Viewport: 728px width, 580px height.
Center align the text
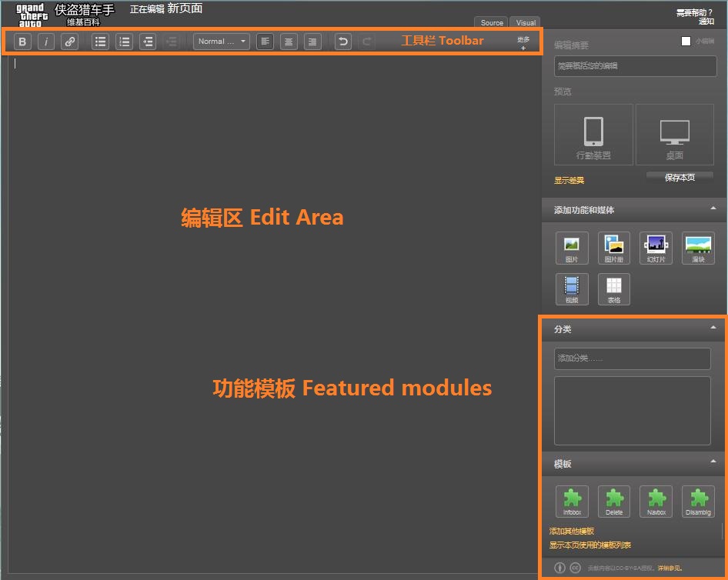(289, 42)
